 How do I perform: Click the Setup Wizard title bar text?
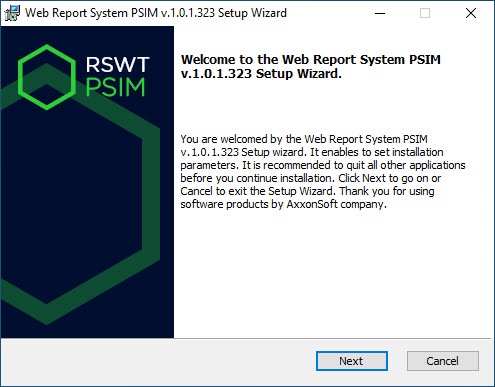click(x=156, y=13)
